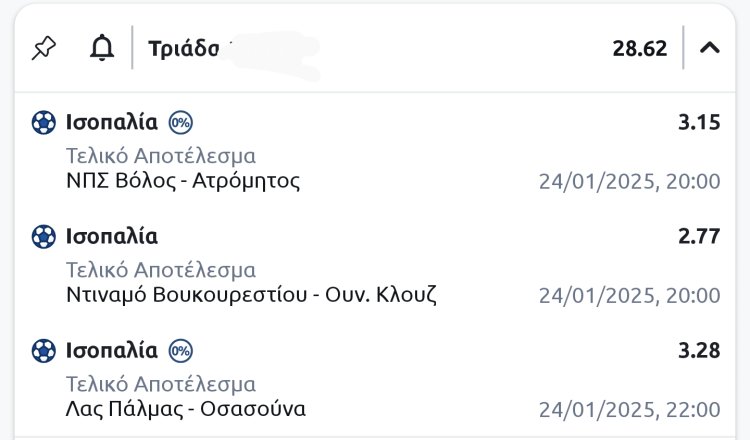Click the total odds 28.62

(x=639, y=48)
